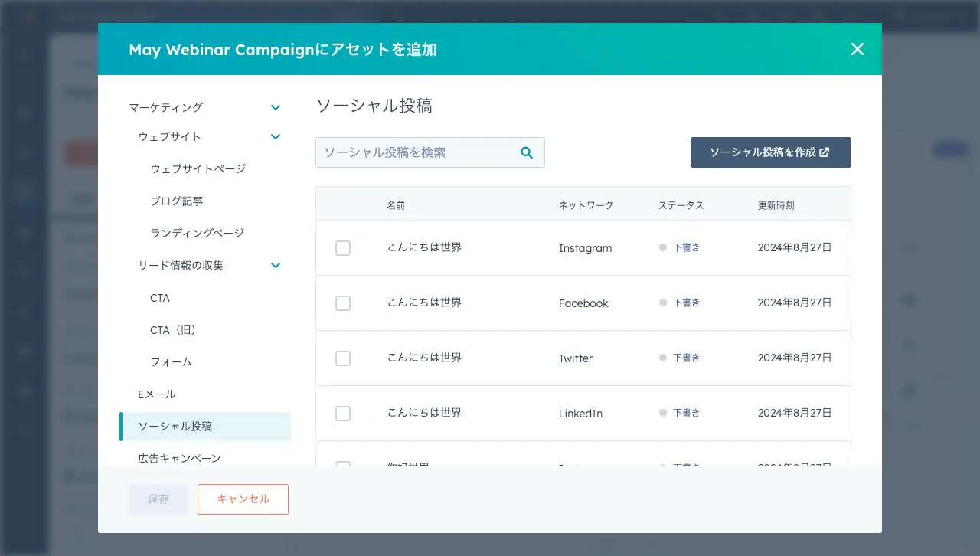Open 広告キャンペーン asset category
980x556 pixels.
[x=180, y=458]
